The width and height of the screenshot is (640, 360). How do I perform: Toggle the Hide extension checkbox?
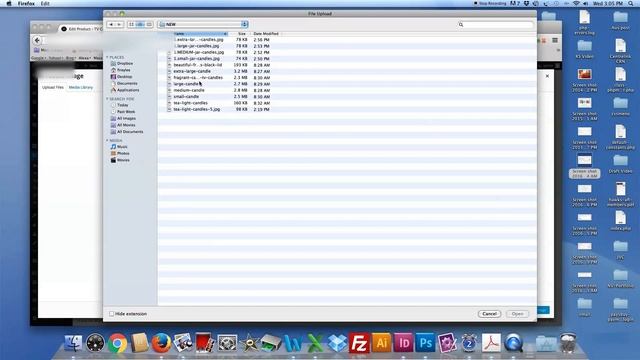tap(111, 314)
